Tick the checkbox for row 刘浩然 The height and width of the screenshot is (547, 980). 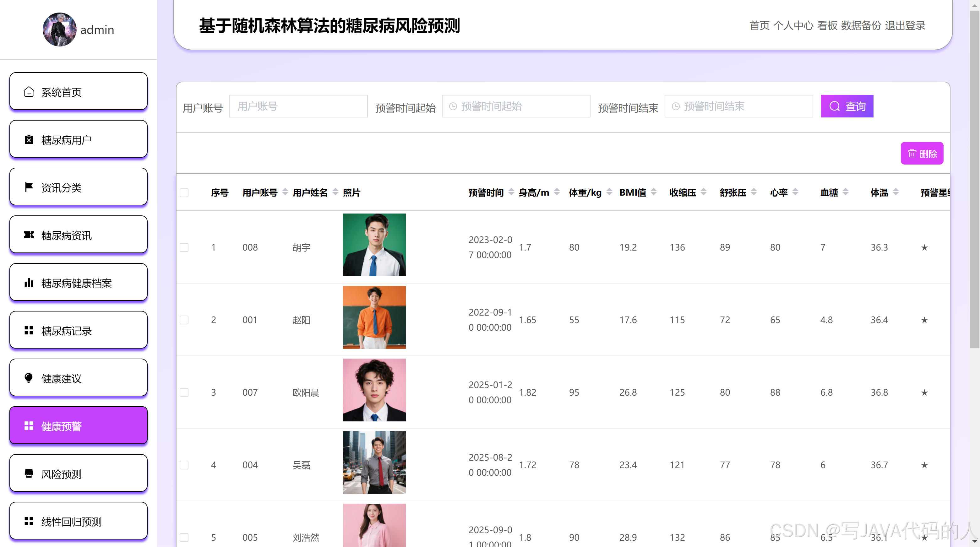pyautogui.click(x=184, y=538)
